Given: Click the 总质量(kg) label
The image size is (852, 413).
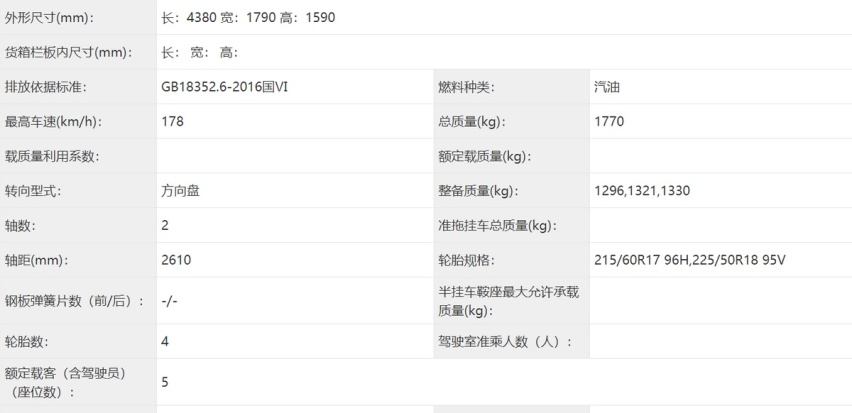Looking at the screenshot, I should pos(472,122).
